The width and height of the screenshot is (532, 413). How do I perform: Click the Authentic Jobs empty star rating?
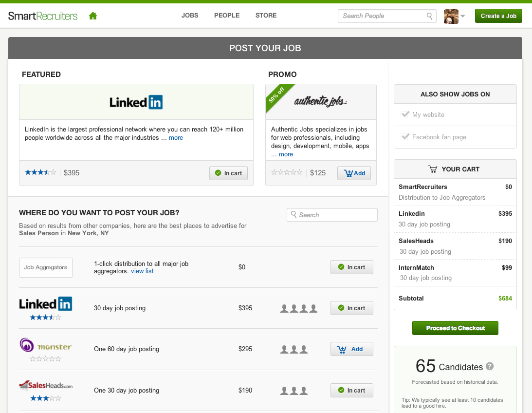pos(287,172)
